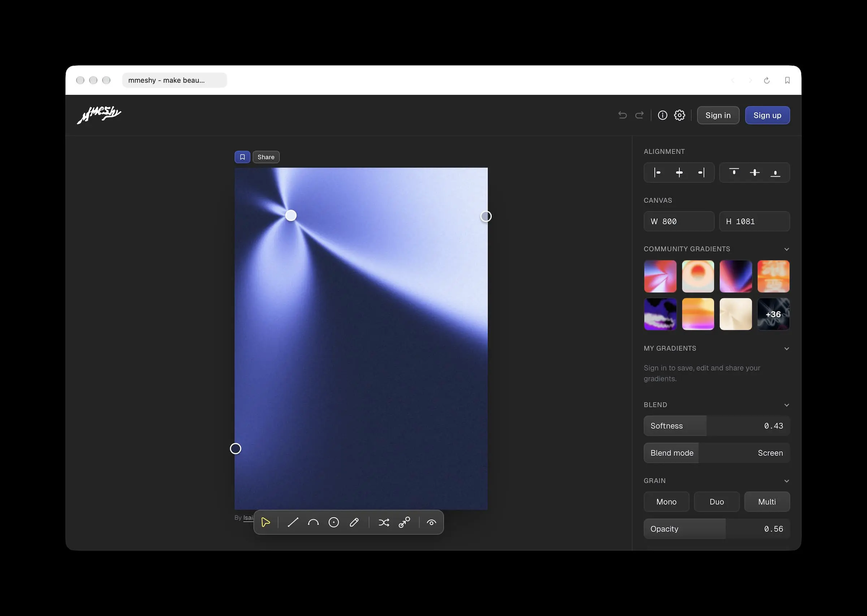Image resolution: width=867 pixels, height=616 pixels.
Task: Select the circle point tool
Action: [334, 522]
